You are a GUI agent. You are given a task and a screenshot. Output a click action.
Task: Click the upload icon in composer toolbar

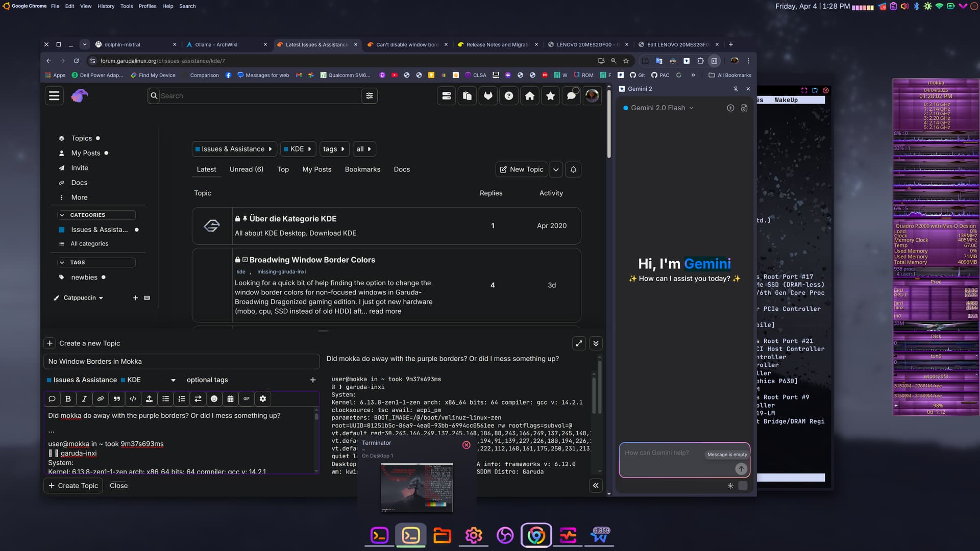[x=149, y=399]
